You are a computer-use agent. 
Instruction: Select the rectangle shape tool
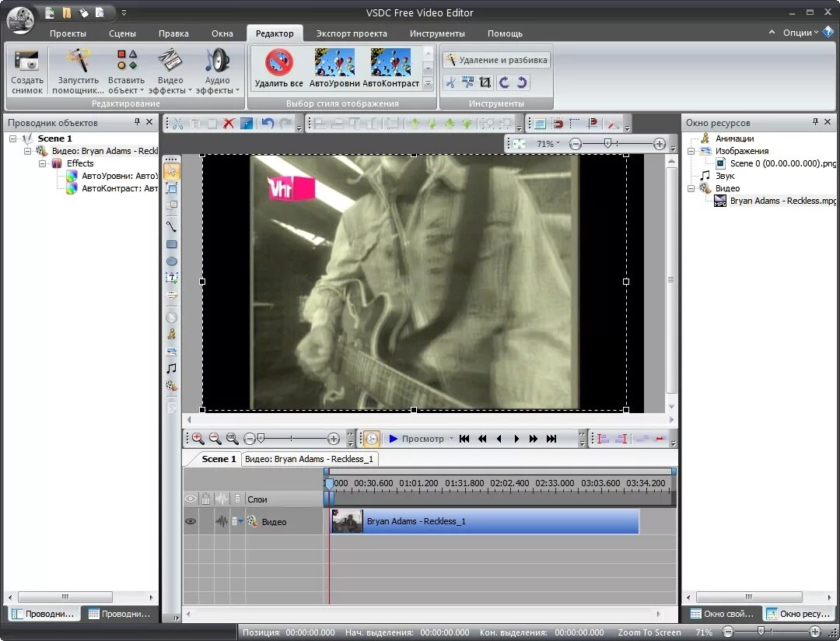(171, 244)
